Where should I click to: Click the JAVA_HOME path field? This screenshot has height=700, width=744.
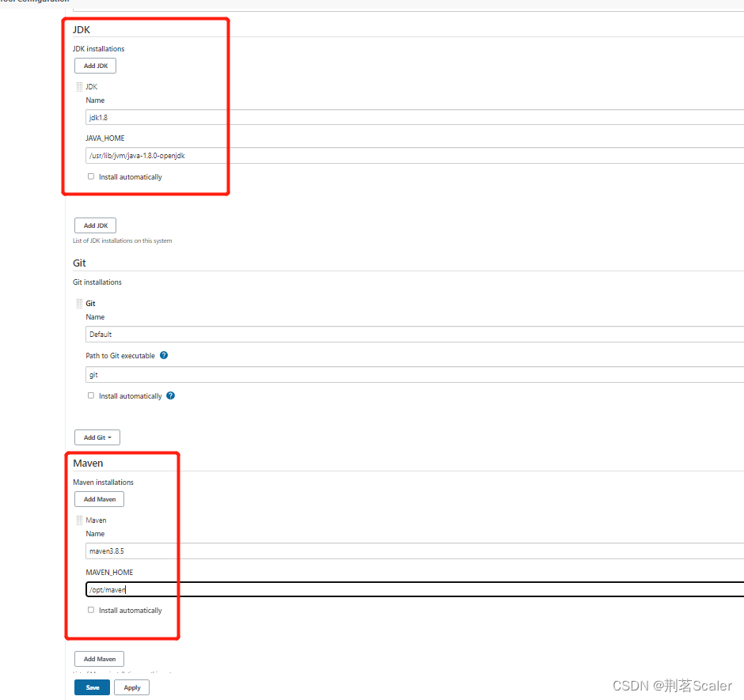point(412,155)
